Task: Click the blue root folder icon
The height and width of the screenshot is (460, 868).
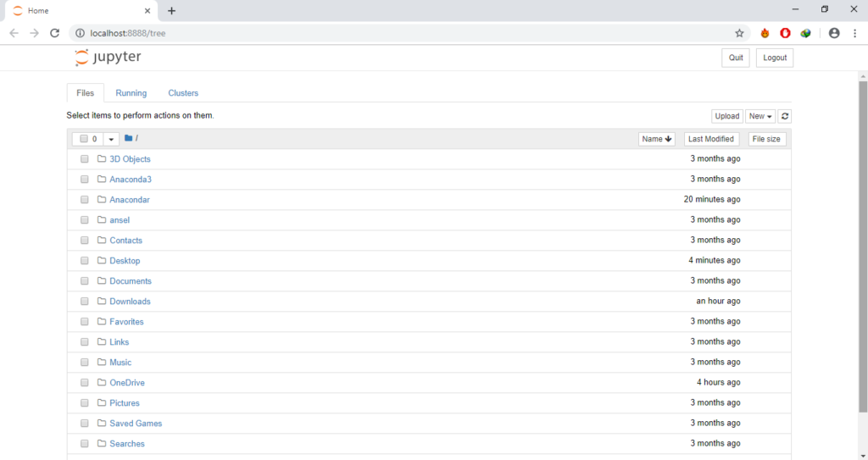Action: pyautogui.click(x=129, y=138)
